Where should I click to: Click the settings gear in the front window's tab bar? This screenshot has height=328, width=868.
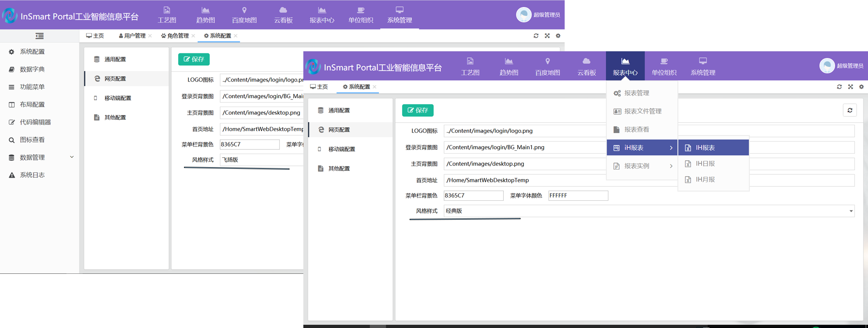pyautogui.click(x=861, y=87)
